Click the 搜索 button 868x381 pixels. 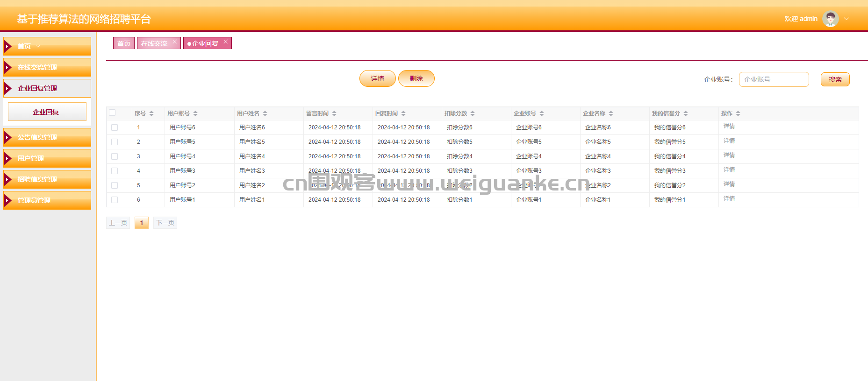835,79
